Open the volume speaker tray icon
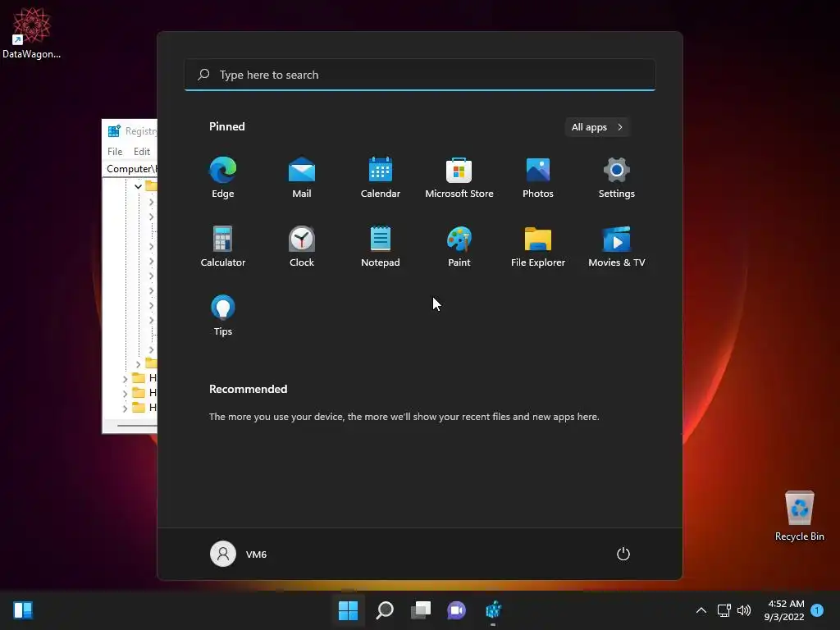 (x=743, y=610)
